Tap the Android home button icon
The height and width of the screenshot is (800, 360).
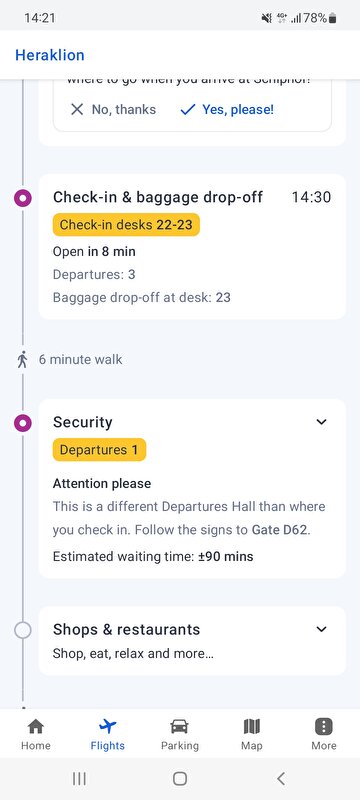pyautogui.click(x=179, y=778)
